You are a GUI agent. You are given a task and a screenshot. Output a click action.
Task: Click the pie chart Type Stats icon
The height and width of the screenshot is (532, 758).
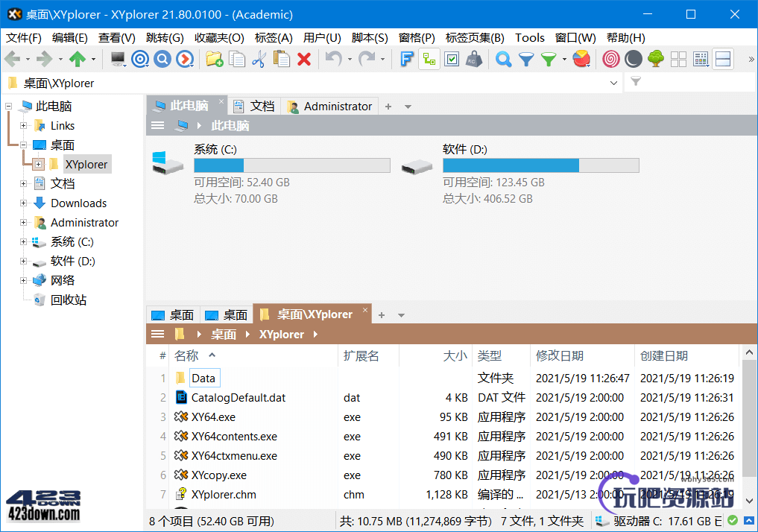(581, 60)
